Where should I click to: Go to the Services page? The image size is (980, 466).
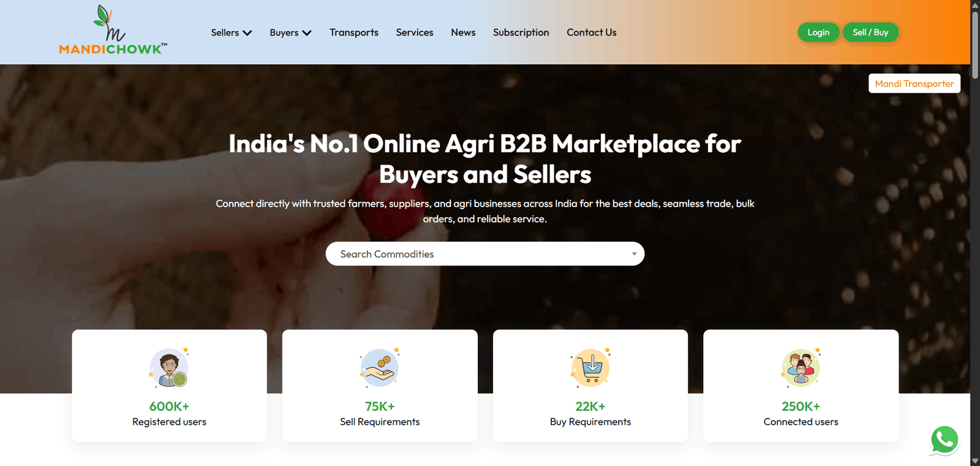click(x=415, y=32)
